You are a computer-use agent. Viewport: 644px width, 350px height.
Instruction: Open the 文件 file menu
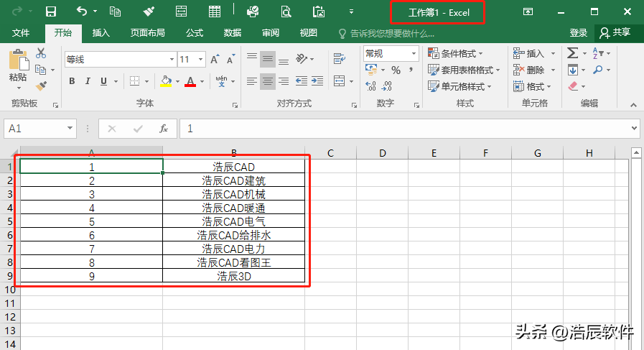[x=21, y=33]
